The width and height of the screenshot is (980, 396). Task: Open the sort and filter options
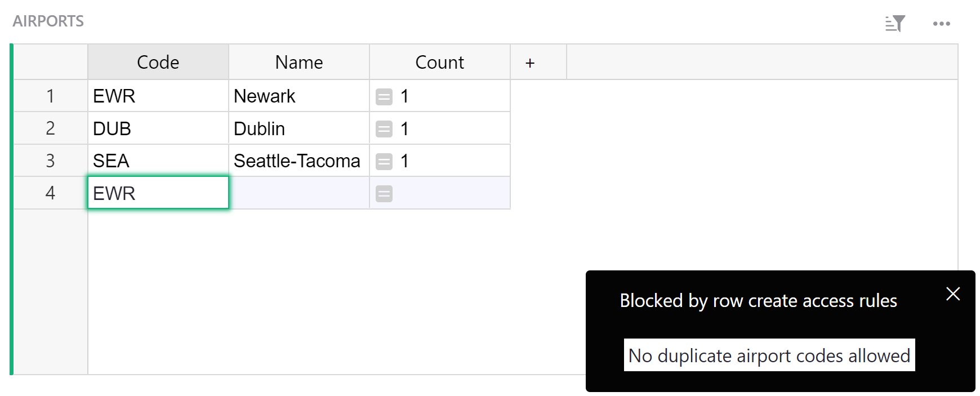pyautogui.click(x=895, y=24)
